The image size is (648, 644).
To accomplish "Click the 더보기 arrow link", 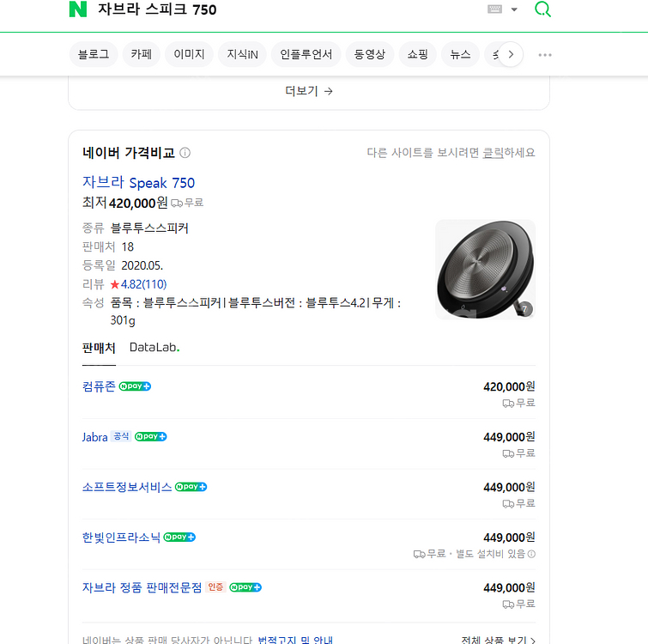I will 309,91.
